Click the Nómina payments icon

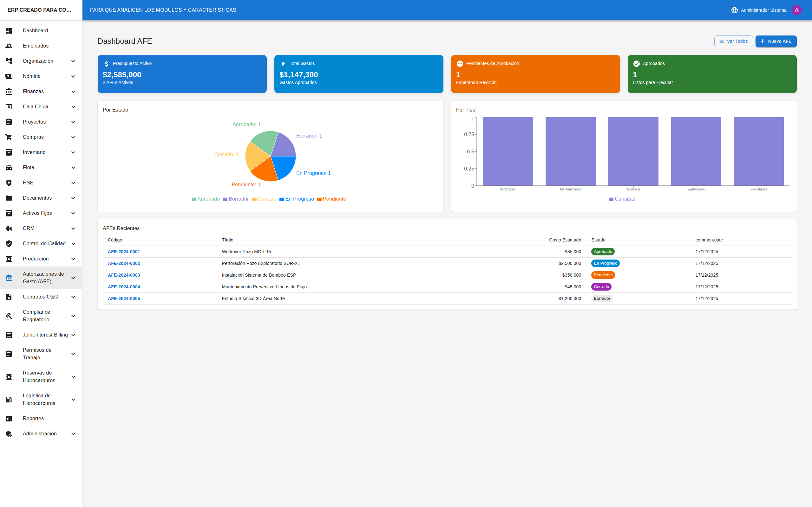click(8, 76)
